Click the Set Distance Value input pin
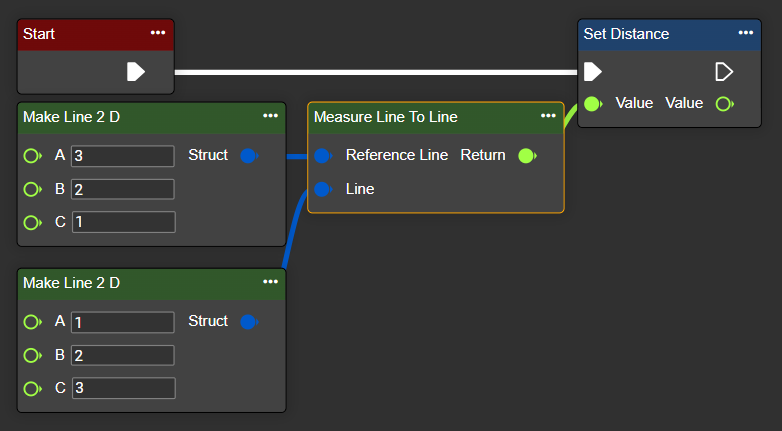This screenshot has height=431, width=782. 593,103
